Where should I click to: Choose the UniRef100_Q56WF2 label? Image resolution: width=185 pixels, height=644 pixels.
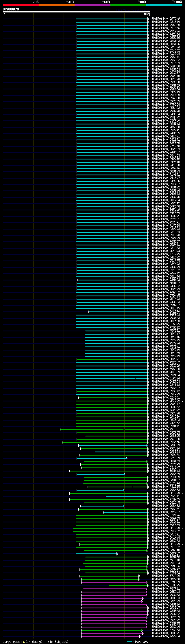click(x=166, y=89)
